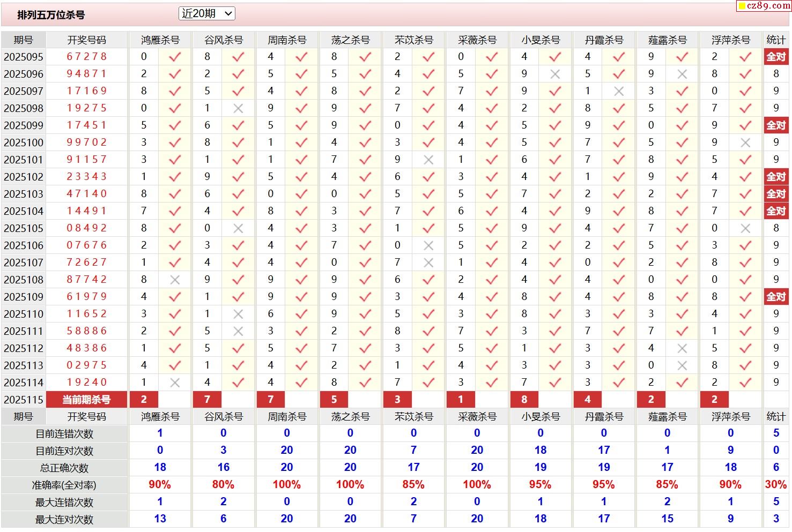Click the winning number 67278
The width and height of the screenshot is (792, 532).
[x=87, y=57]
